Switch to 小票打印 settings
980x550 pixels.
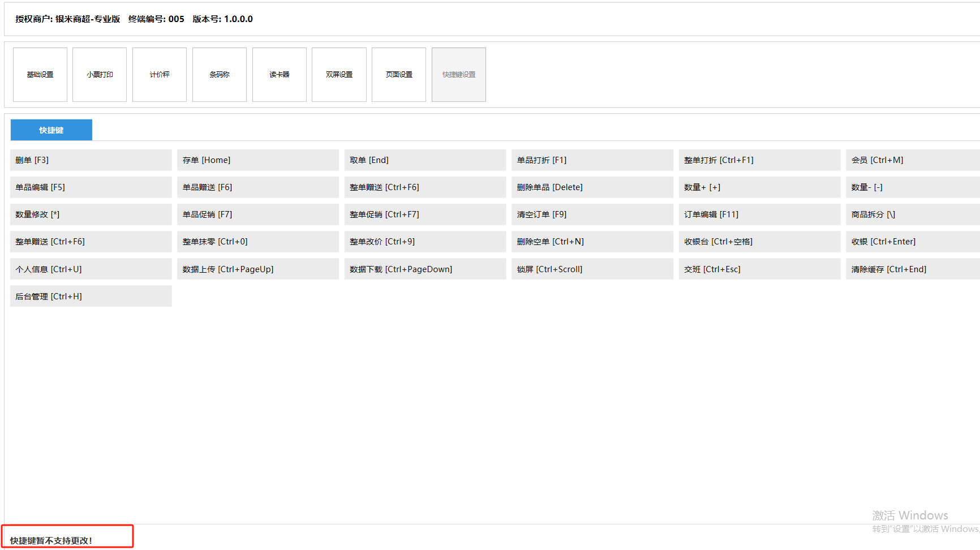[x=100, y=75]
